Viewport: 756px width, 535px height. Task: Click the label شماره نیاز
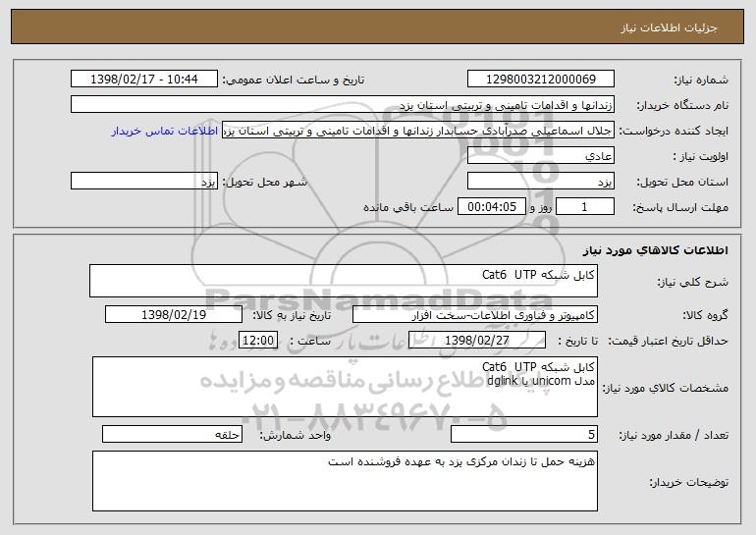coord(701,80)
